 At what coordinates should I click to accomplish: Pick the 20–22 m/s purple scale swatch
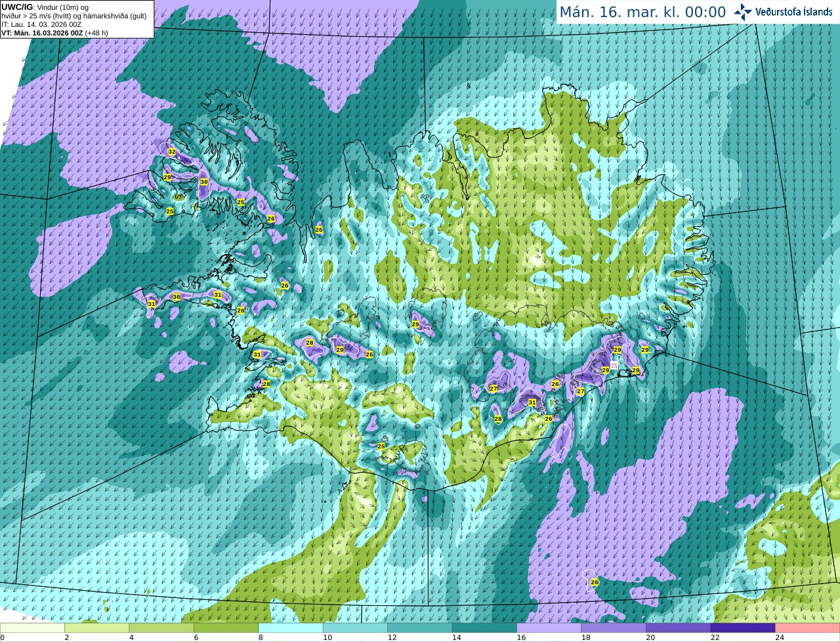pyautogui.click(x=679, y=628)
